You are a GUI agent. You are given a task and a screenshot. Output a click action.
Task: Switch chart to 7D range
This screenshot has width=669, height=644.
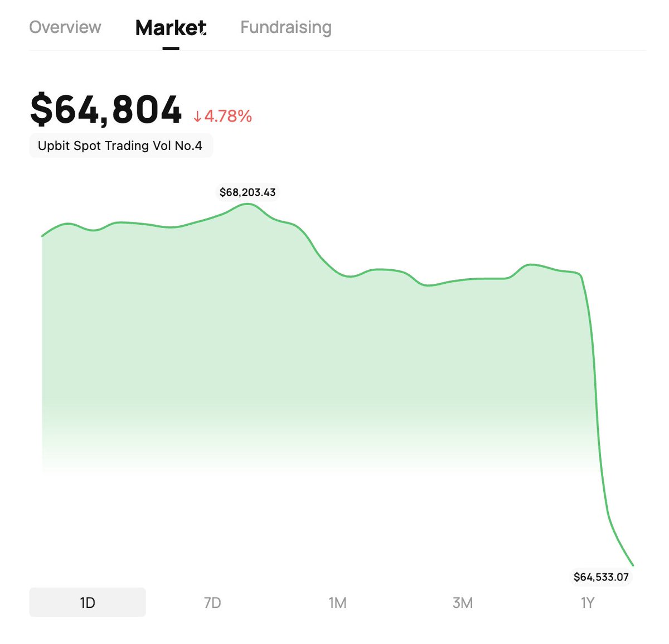[x=212, y=603]
